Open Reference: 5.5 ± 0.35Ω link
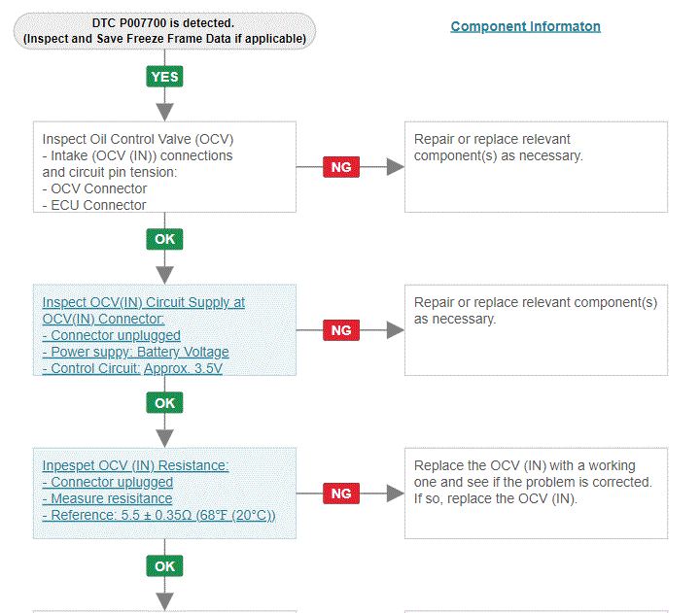The width and height of the screenshot is (700, 613). coord(158,515)
